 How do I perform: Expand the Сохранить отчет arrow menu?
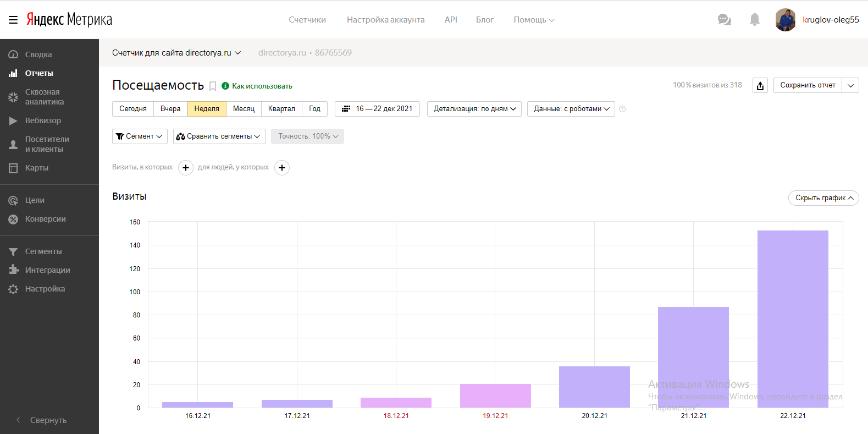pos(850,85)
